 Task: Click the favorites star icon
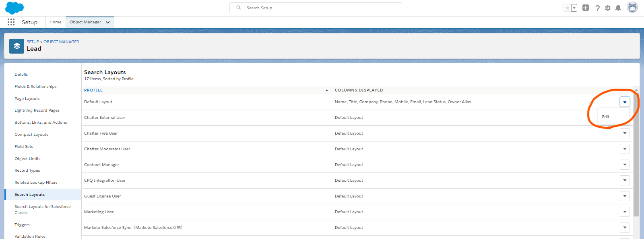pos(567,8)
